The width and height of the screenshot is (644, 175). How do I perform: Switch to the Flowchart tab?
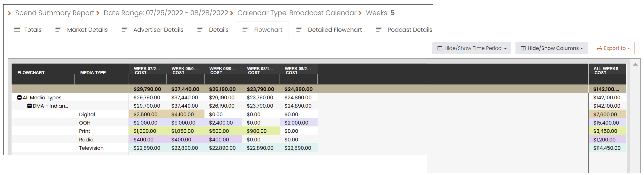(x=268, y=30)
